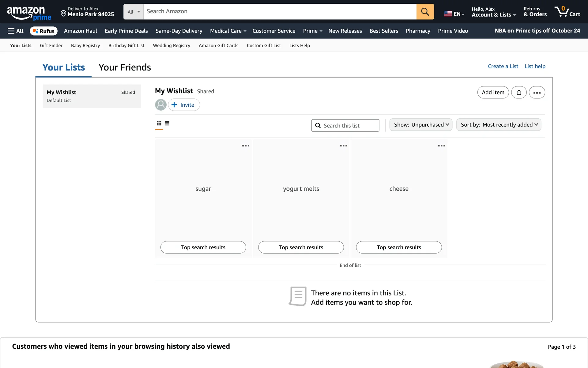This screenshot has height=368, width=588.
Task: Expand the Show: Unpurchased filter dropdown
Action: pyautogui.click(x=421, y=125)
